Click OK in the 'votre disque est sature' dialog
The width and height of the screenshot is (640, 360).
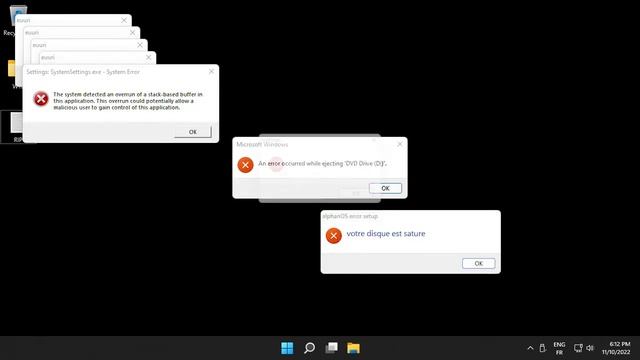[x=479, y=263]
